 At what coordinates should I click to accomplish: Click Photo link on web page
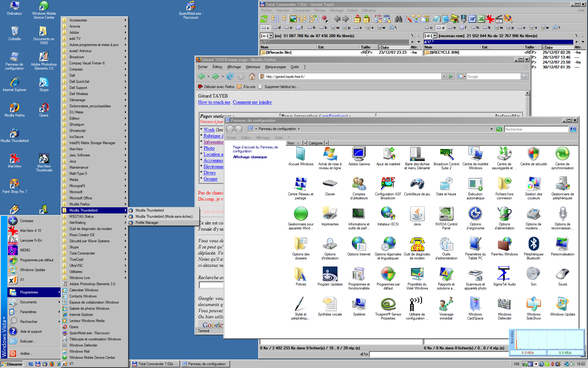209,148
